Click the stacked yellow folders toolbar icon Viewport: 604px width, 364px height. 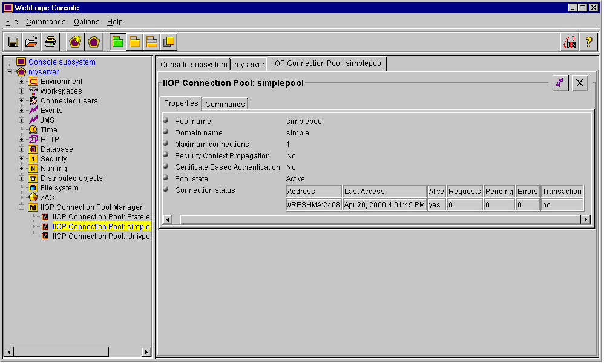152,42
